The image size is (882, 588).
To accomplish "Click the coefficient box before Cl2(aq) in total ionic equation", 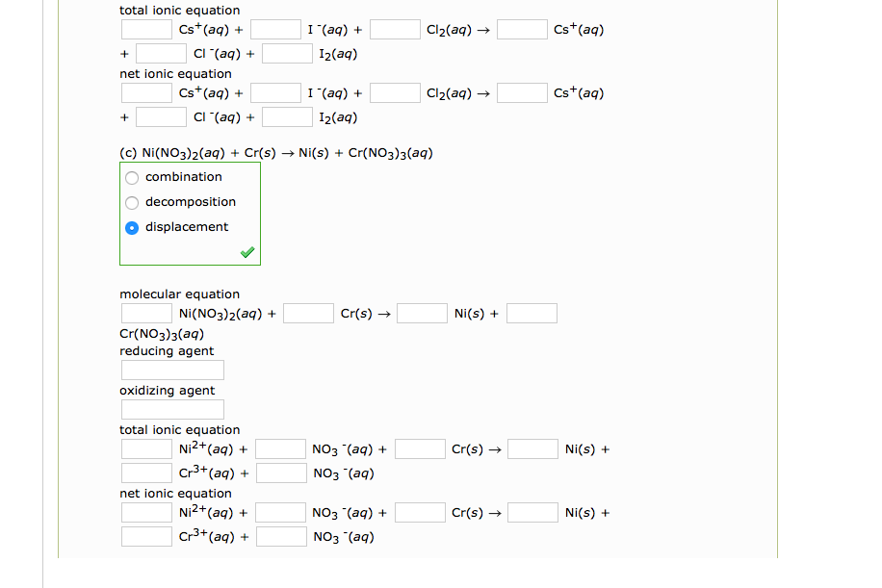I will click(394, 29).
